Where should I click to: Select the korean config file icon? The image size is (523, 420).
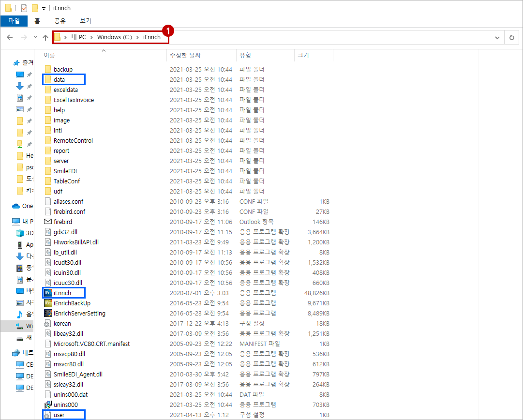[x=48, y=323]
